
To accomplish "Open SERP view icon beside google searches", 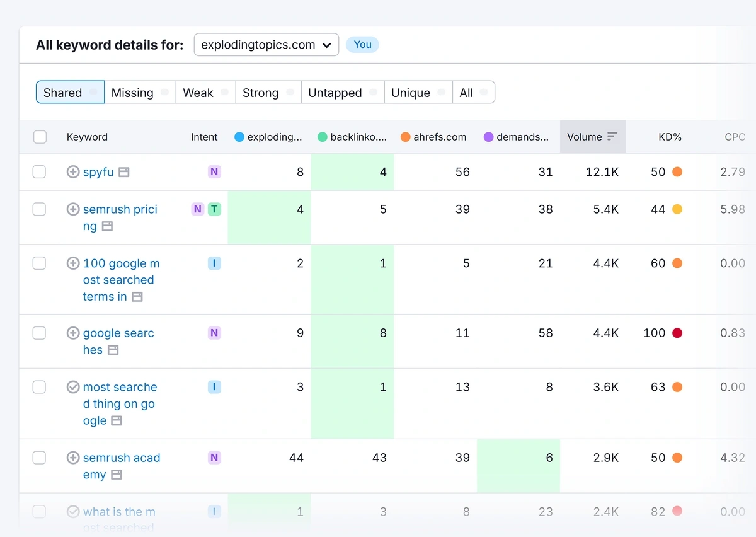I will 113,350.
